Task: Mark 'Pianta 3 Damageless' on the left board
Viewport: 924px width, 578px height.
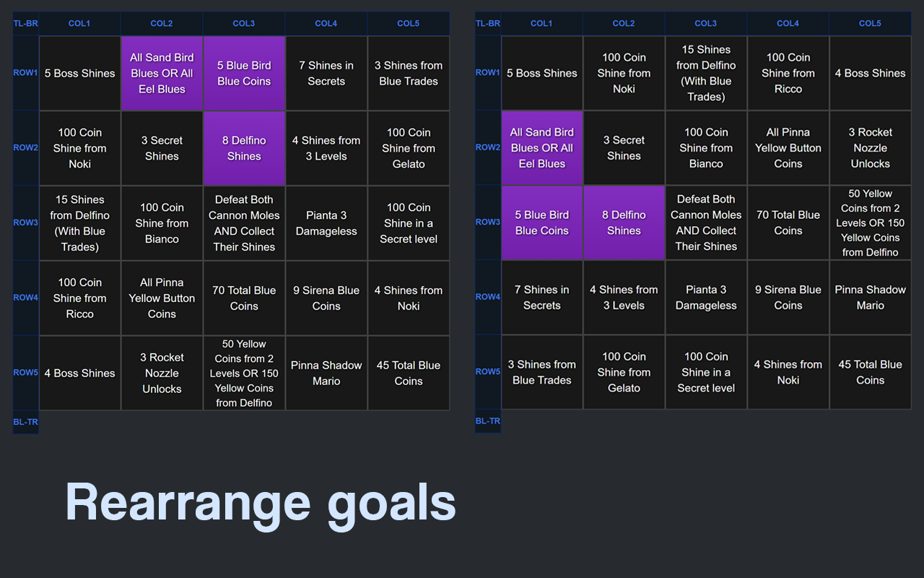Action: pos(326,223)
